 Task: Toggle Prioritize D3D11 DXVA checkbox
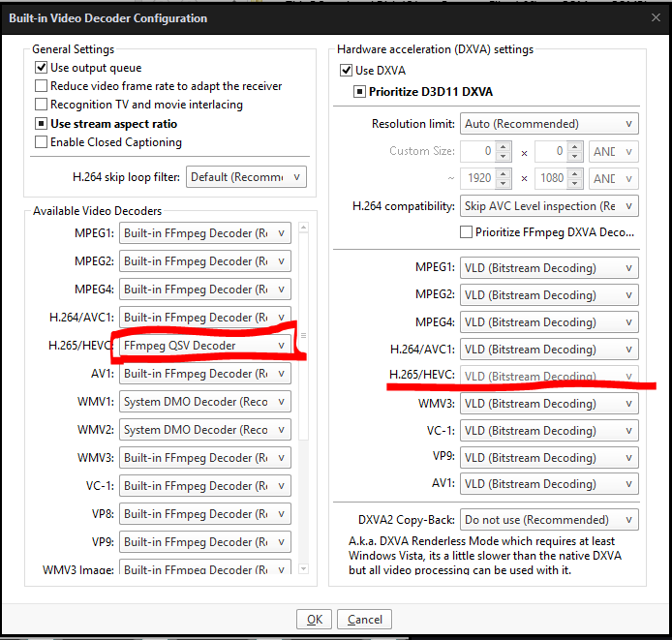coord(359,92)
